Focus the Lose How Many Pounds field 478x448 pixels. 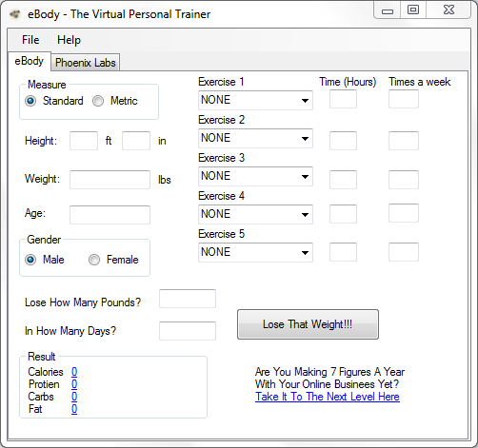pyautogui.click(x=188, y=299)
